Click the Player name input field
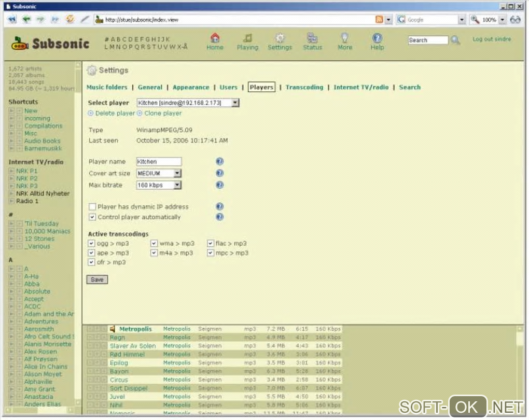Image resolution: width=529 pixels, height=420 pixels. pos(159,162)
